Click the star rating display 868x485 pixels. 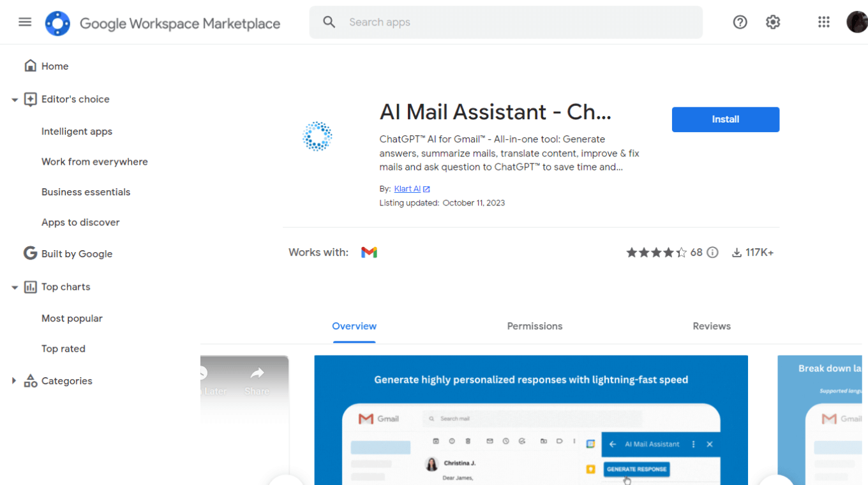[x=656, y=253]
